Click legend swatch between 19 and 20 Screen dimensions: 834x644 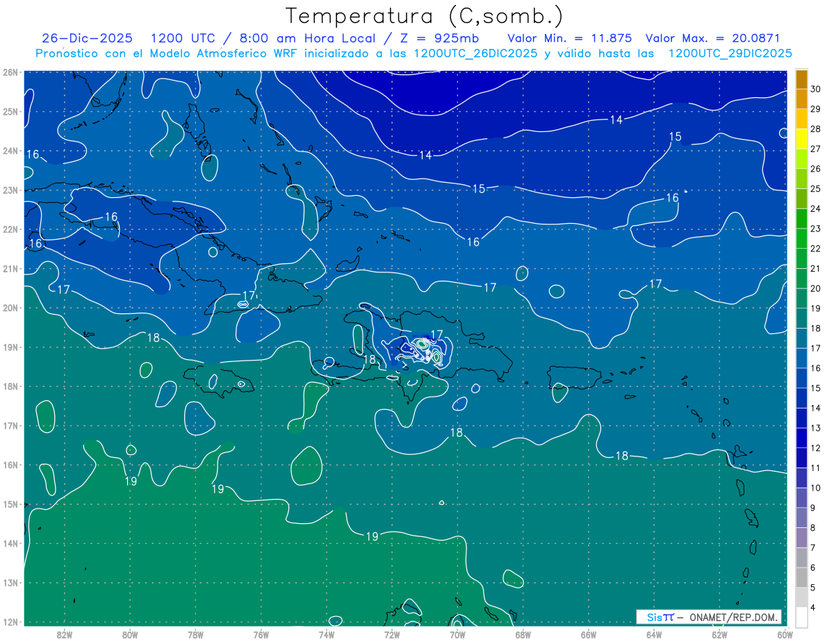(801, 299)
